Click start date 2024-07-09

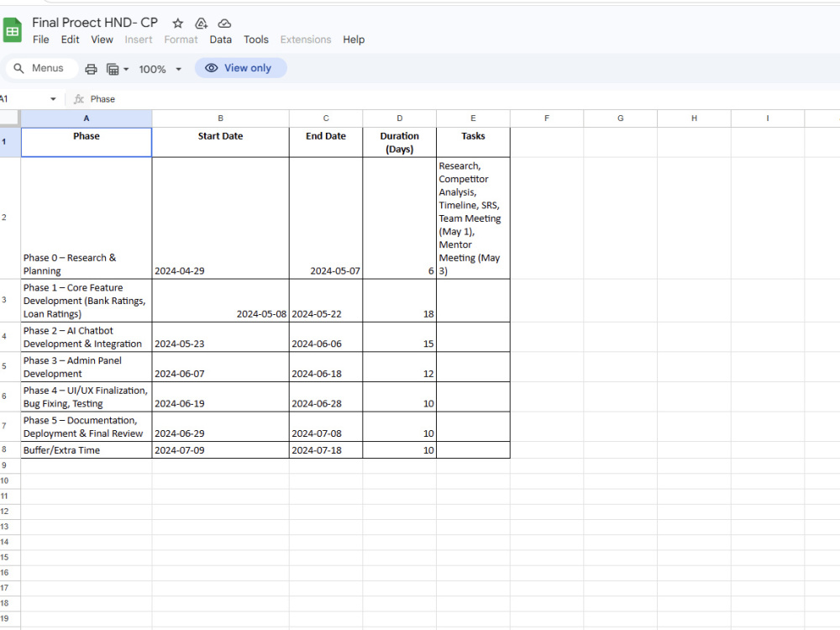(220, 450)
